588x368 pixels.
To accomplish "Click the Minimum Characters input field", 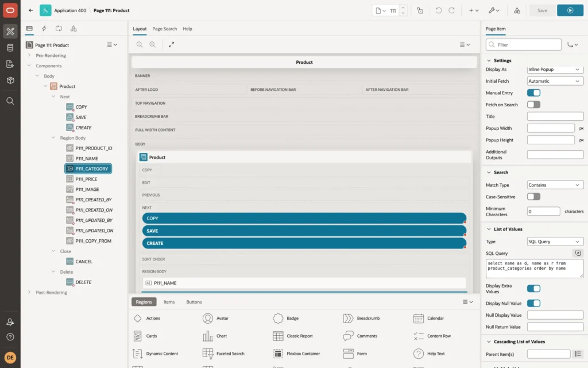I will [x=543, y=212].
